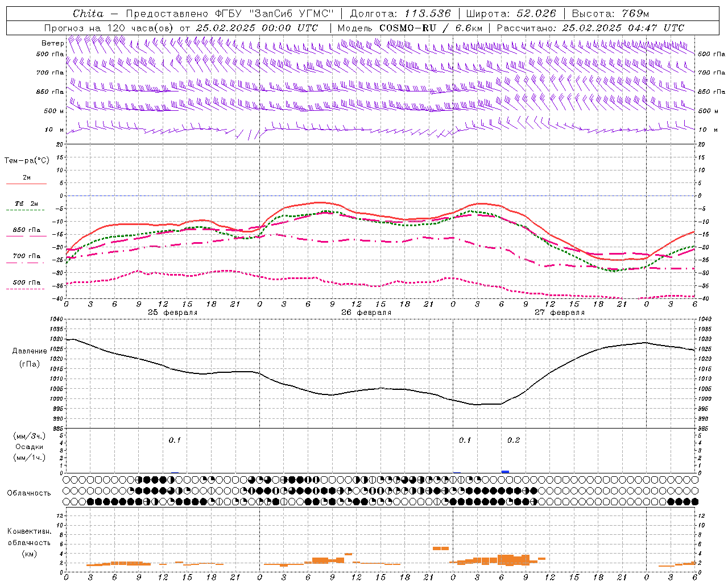Click the "25 февраля" date label
728x582 pixels.
coord(173,313)
